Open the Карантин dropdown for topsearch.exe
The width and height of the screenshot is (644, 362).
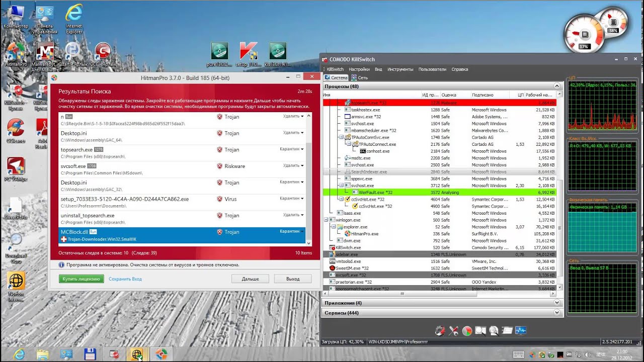(x=292, y=149)
